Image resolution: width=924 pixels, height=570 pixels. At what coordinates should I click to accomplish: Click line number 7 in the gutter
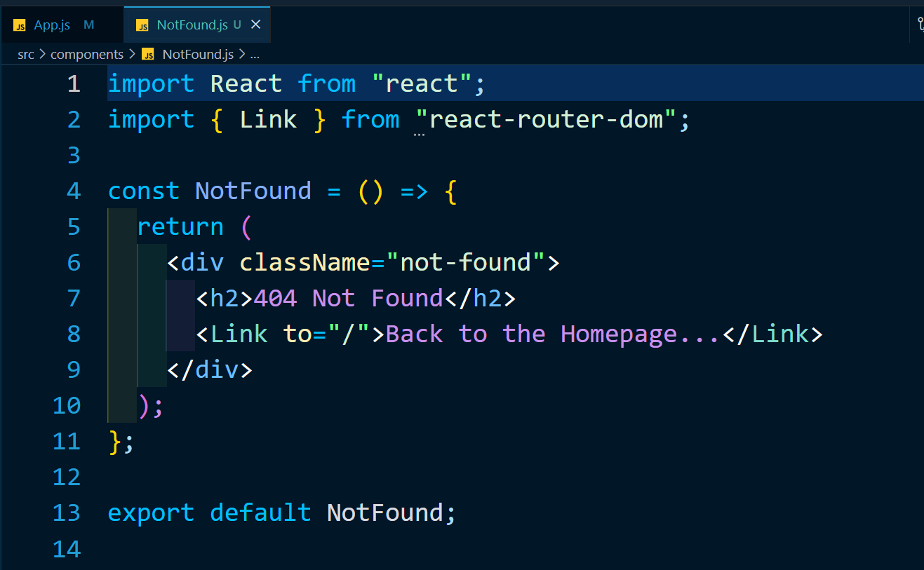pos(74,299)
